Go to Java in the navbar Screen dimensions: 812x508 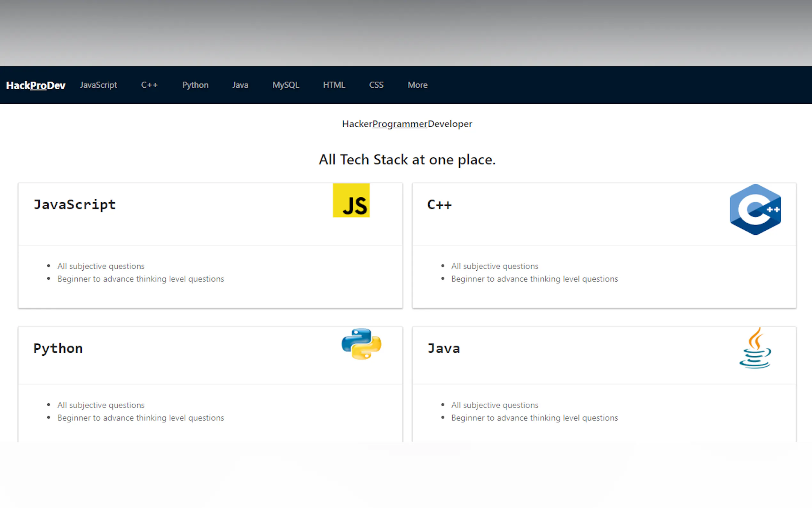[x=240, y=85]
